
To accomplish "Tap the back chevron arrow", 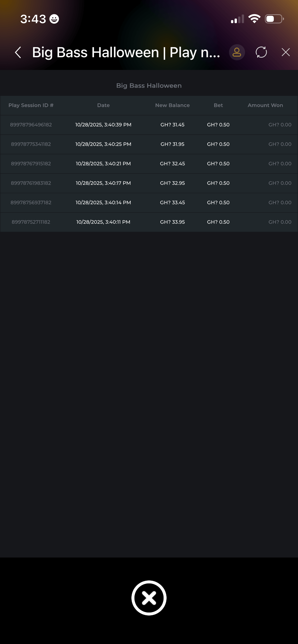I will point(18,52).
